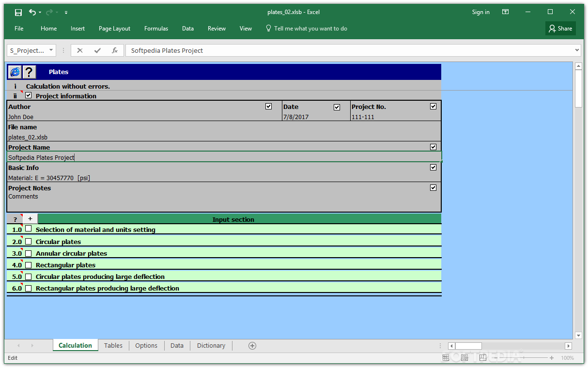Click the plus expand button by Input section

tap(30, 219)
